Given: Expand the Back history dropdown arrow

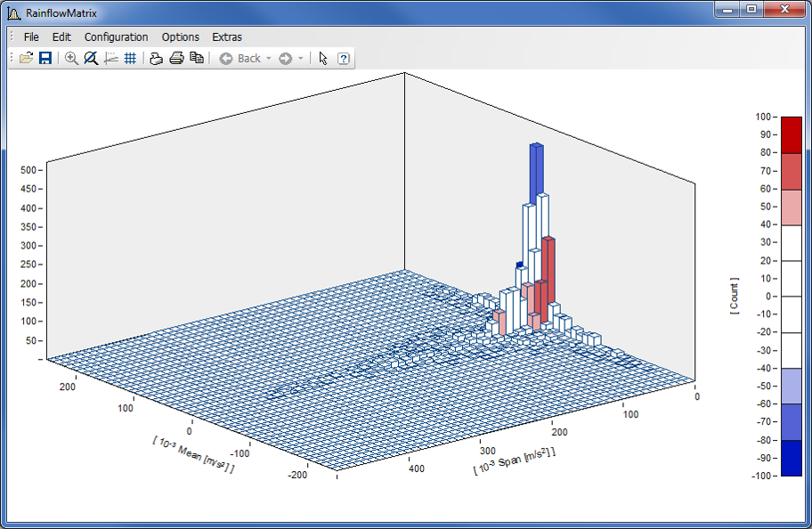Looking at the screenshot, I should click(269, 58).
